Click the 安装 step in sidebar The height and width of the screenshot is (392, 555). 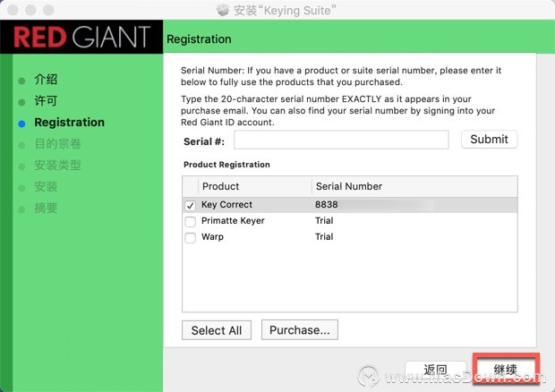[46, 186]
